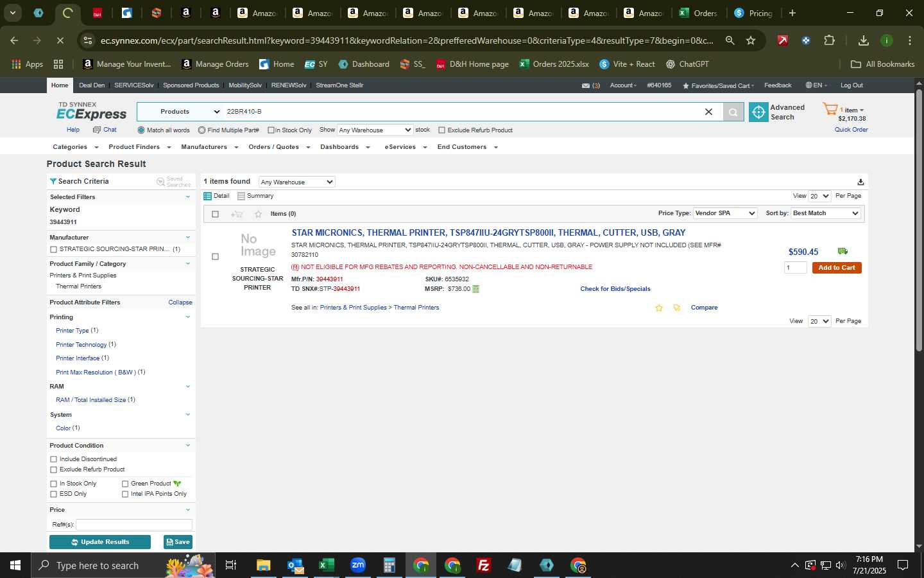Click the browser bookmark star icon
Viewport: 924px width, 578px height.
(751, 40)
